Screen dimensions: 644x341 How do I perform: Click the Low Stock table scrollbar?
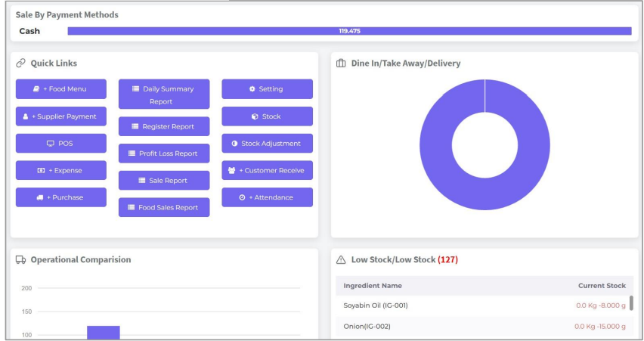pyautogui.click(x=631, y=302)
